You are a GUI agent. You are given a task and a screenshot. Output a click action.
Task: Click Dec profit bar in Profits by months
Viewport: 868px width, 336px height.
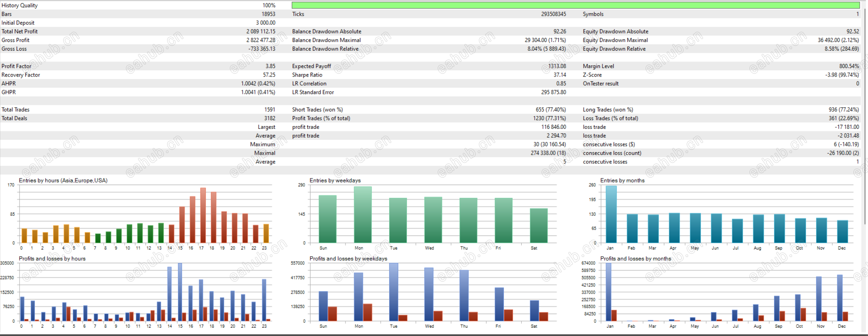(840, 298)
